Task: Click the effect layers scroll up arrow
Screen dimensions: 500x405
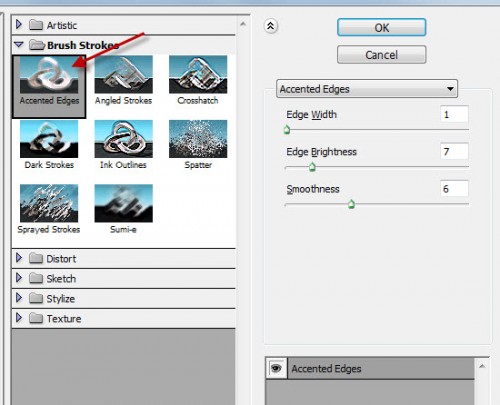Action: point(482,366)
